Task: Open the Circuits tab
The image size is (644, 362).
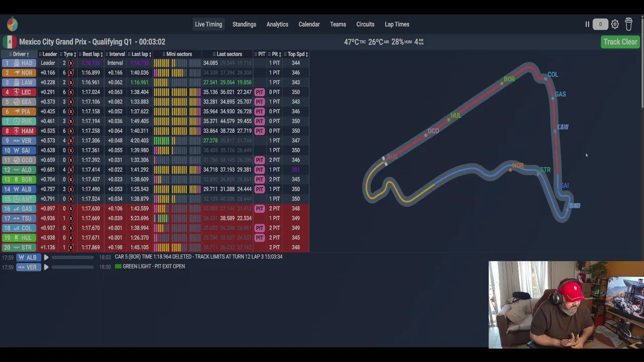Action: pyautogui.click(x=365, y=24)
